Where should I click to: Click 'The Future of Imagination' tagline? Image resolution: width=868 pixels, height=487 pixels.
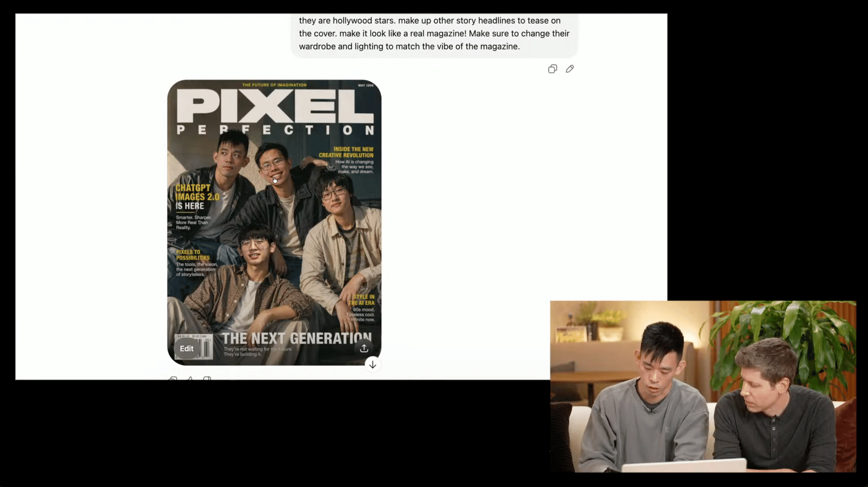pyautogui.click(x=274, y=85)
